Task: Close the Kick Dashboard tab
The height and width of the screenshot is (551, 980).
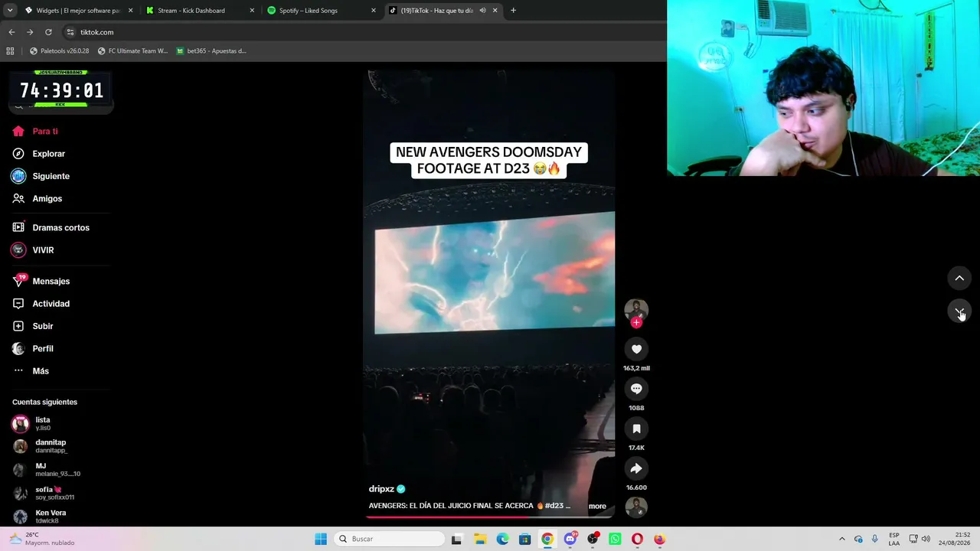Action: pyautogui.click(x=252, y=11)
